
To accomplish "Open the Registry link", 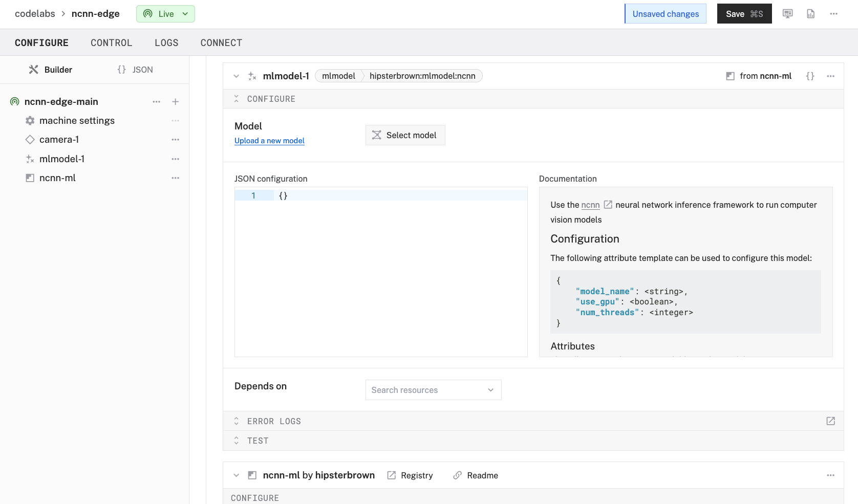I will [410, 475].
